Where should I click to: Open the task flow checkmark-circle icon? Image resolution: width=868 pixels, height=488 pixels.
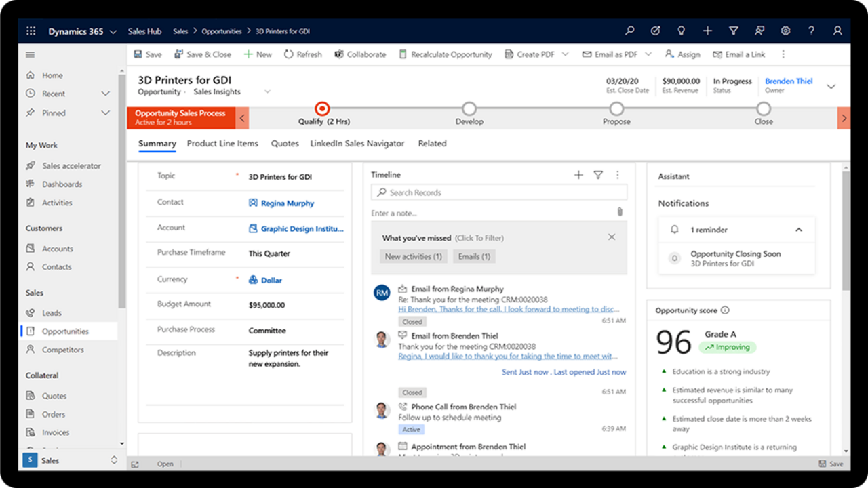tap(656, 31)
